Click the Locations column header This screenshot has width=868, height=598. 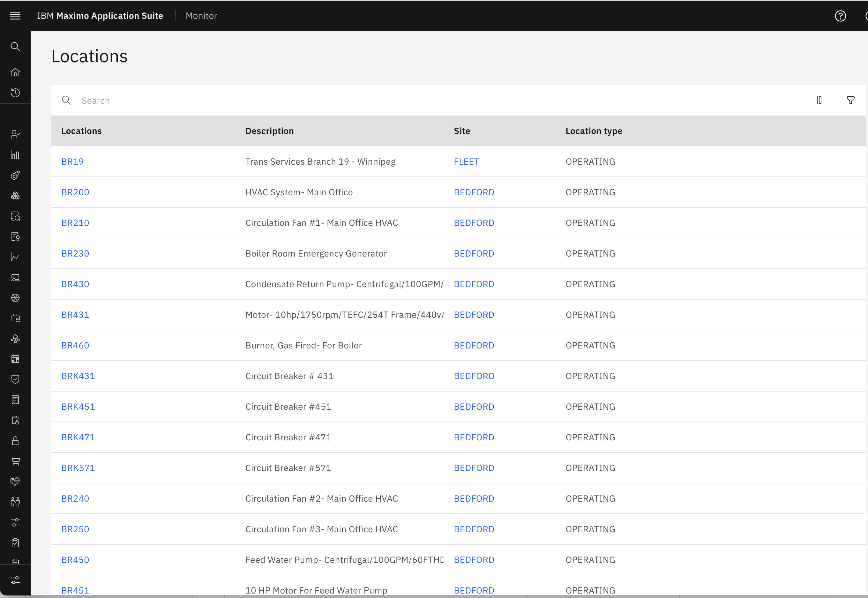point(81,131)
